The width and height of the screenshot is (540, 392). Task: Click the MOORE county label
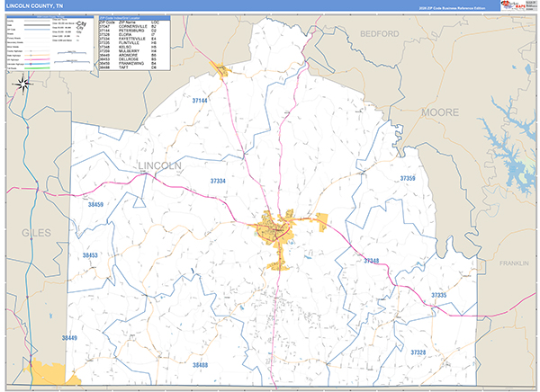[440, 112]
